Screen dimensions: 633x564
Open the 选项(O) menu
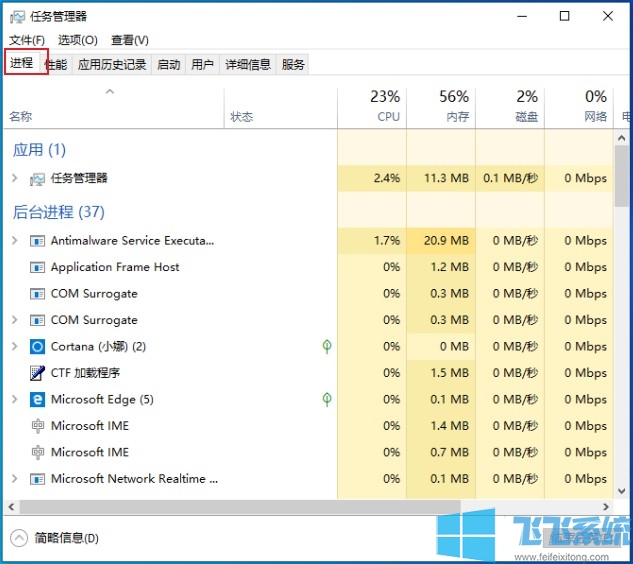pyautogui.click(x=78, y=40)
